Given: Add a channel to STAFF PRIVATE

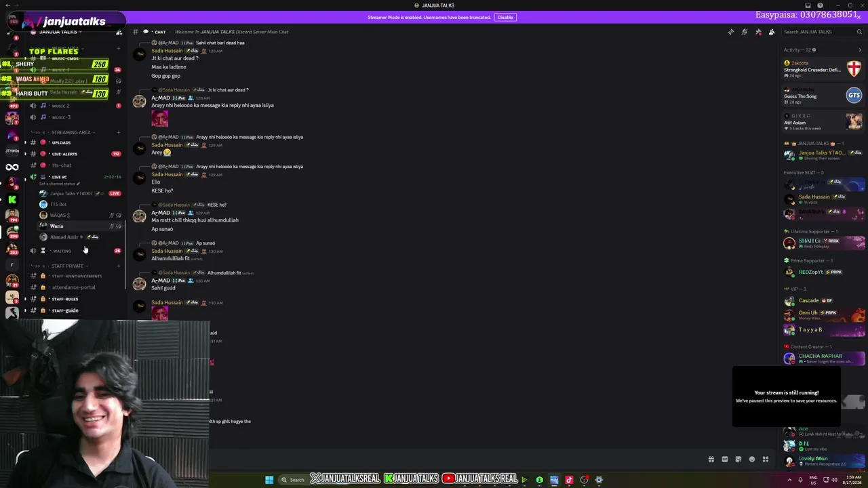Looking at the screenshot, I should pos(119,266).
